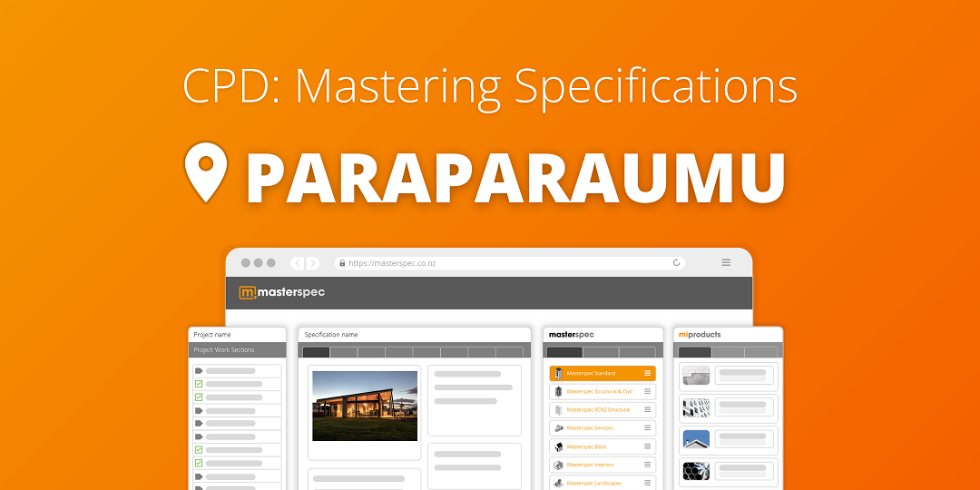Select the active dark tab in masterspec panel
Image resolution: width=980 pixels, height=490 pixels.
click(x=564, y=352)
